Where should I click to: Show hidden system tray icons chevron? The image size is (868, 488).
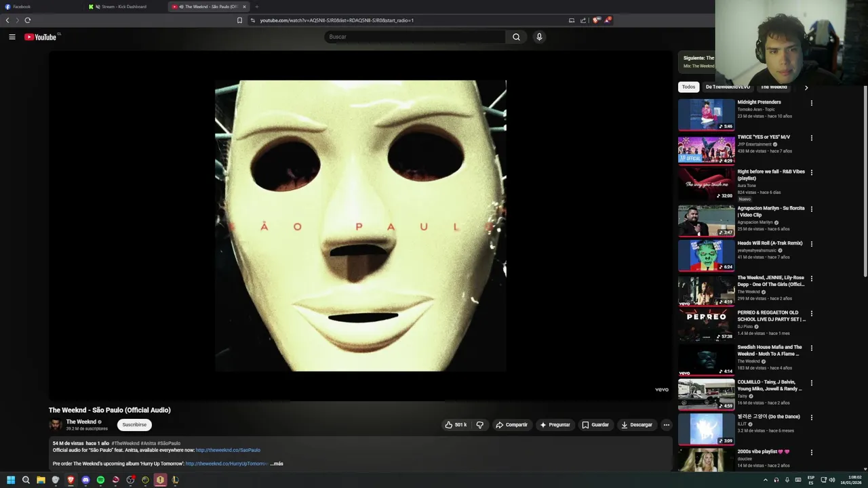click(x=766, y=480)
